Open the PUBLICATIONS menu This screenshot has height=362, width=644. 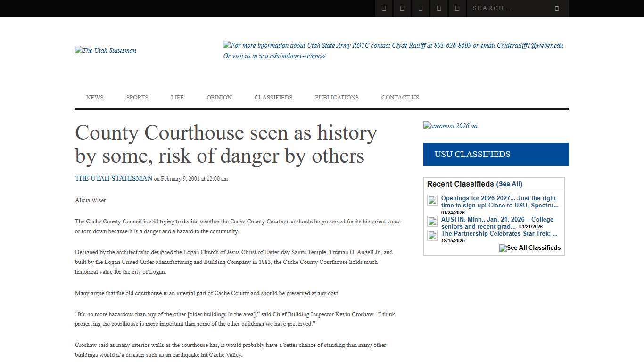pyautogui.click(x=337, y=98)
